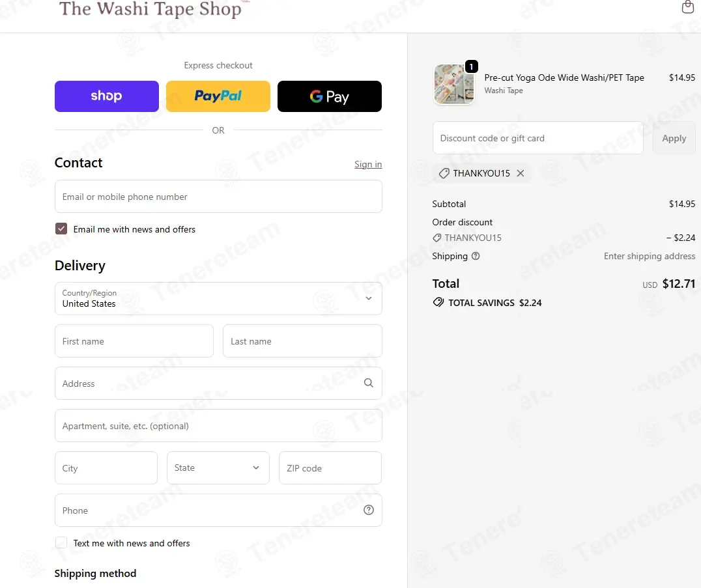The width and height of the screenshot is (701, 588).
Task: Click the Yoga Ode washi tape thumbnail
Action: (x=454, y=84)
